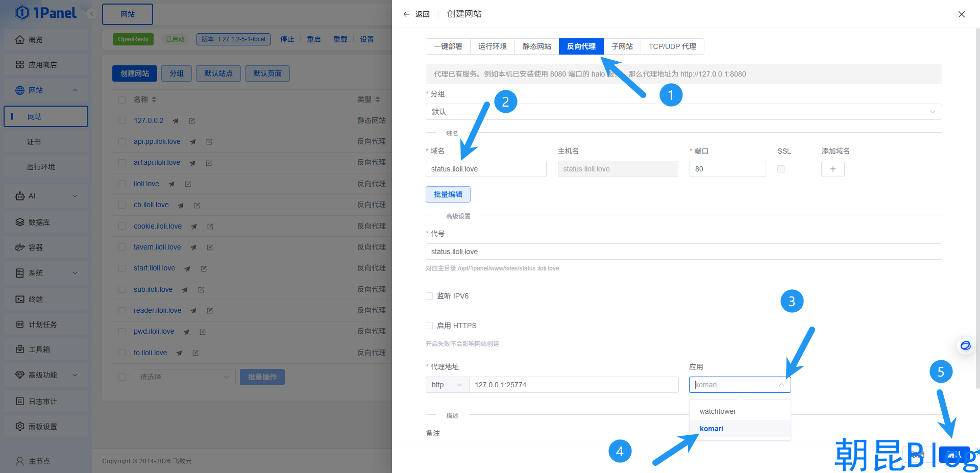The width and height of the screenshot is (980, 473).
Task: Click the 代理地址 input with 127.0.0.1:25774
Action: tap(574, 385)
